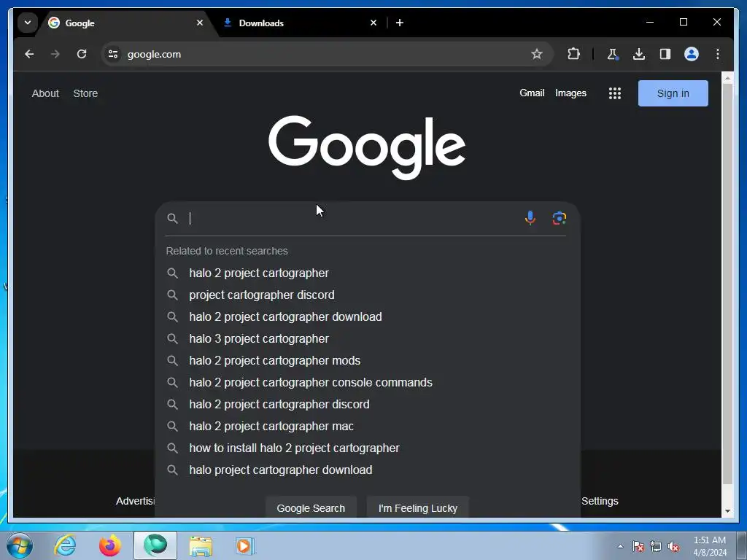Toggle the browser side panel icon
The image size is (747, 560).
coord(665,54)
